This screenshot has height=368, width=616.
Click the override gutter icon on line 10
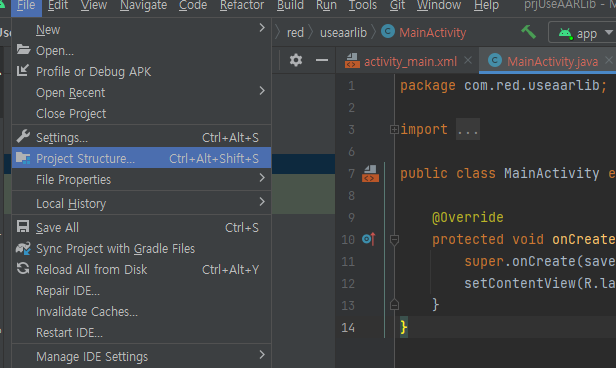(369, 239)
